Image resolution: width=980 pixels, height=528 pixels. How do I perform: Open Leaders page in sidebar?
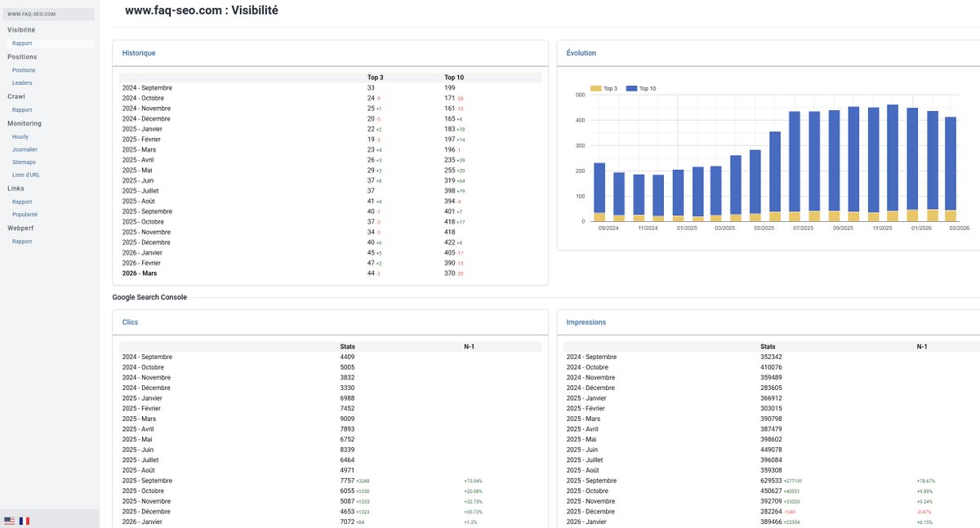pos(22,83)
